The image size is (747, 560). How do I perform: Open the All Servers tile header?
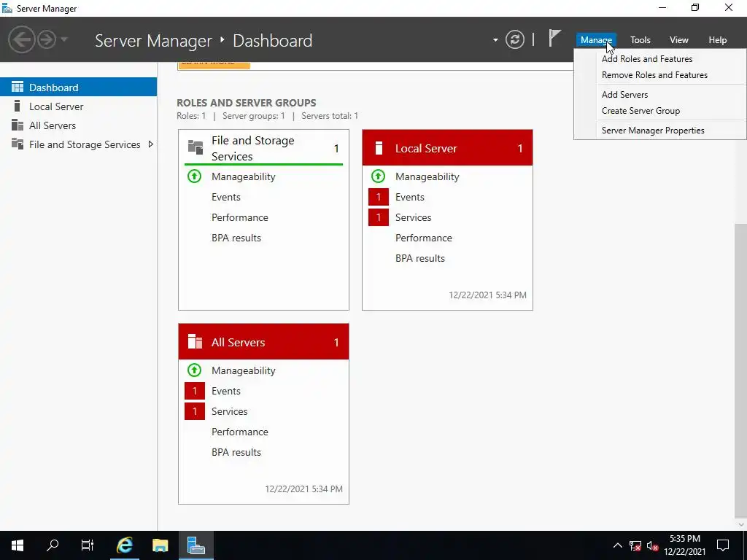(x=263, y=341)
